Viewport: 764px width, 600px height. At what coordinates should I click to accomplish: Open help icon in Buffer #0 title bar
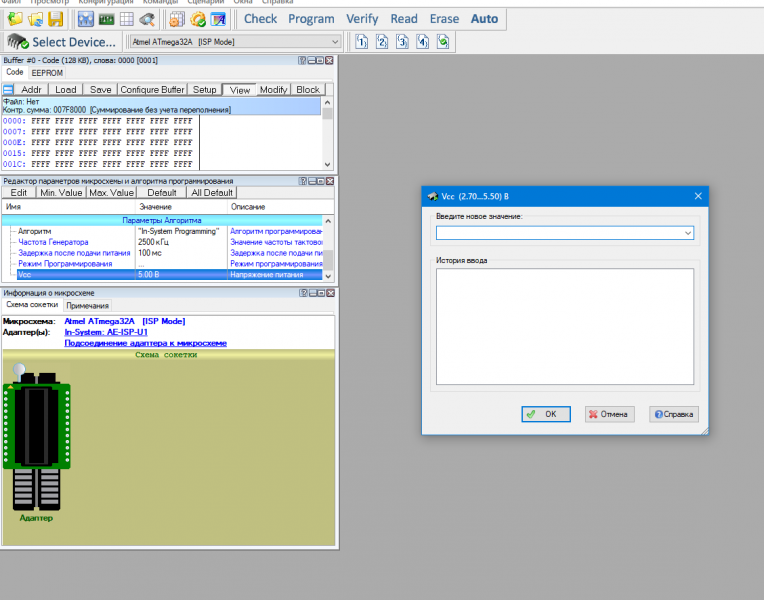(x=303, y=60)
